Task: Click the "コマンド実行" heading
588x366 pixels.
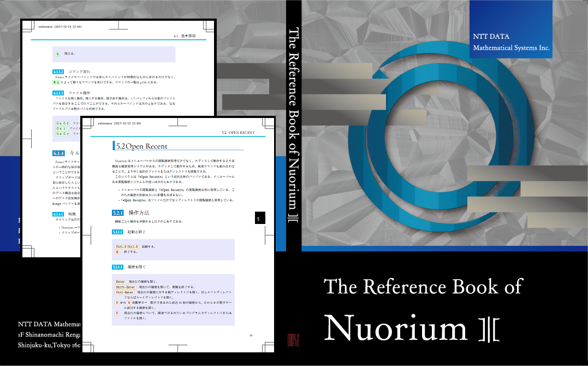Action: point(79,72)
